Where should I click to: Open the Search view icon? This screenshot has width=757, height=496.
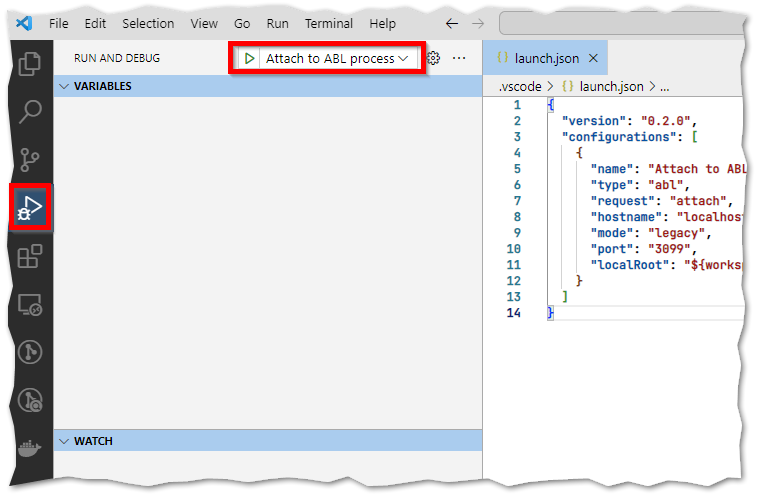tap(30, 111)
